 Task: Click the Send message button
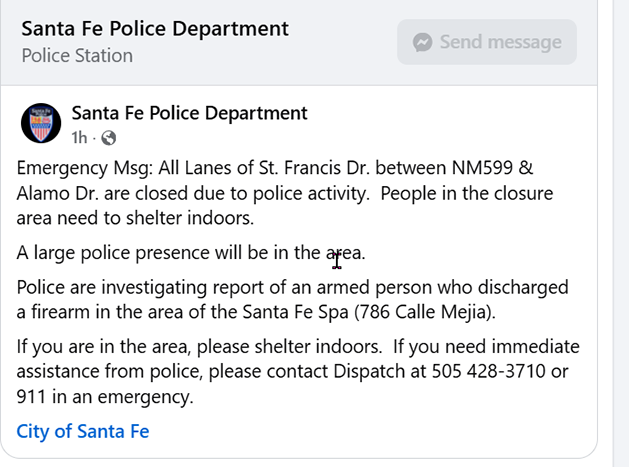(x=486, y=42)
